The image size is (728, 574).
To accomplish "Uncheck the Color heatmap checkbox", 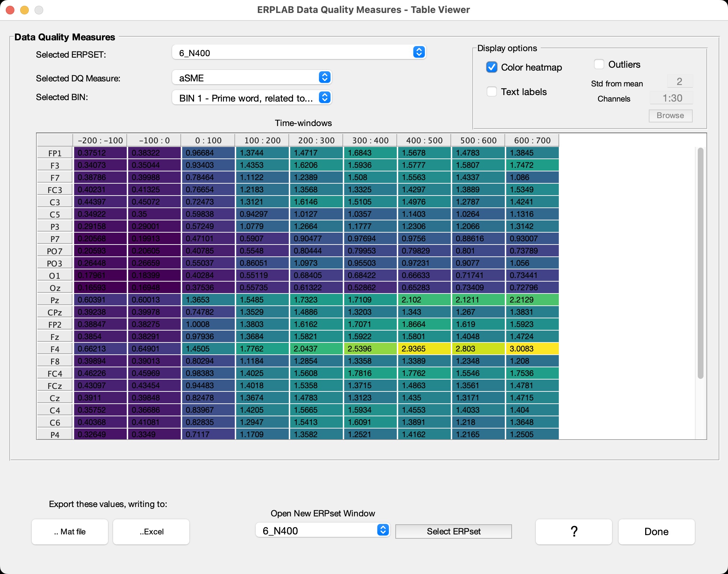I will [x=492, y=67].
